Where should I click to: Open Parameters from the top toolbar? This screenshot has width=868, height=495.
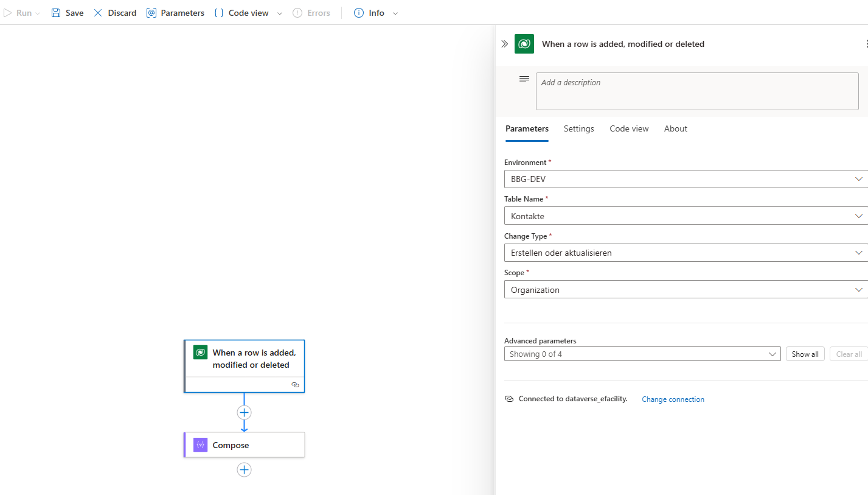[x=175, y=13]
